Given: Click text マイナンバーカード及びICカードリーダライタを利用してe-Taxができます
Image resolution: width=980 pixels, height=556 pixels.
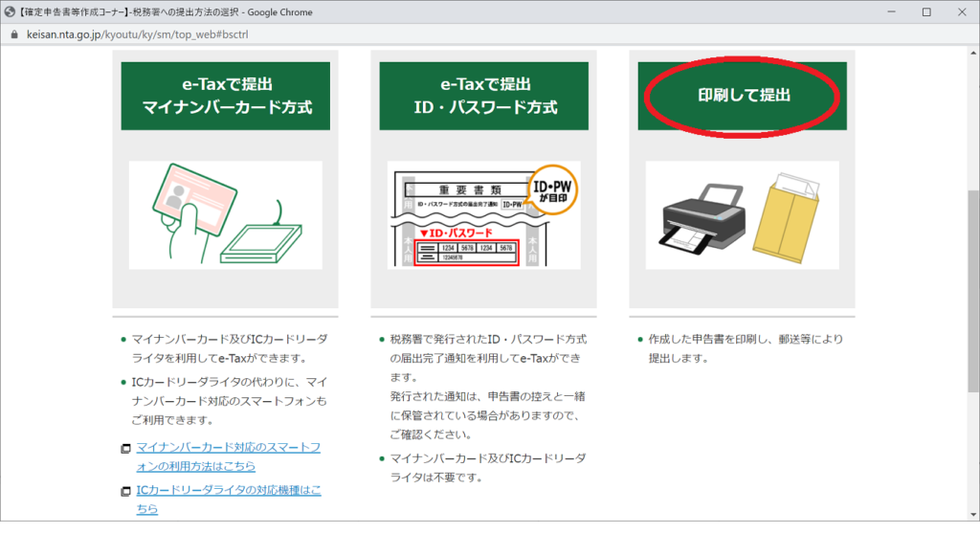Looking at the screenshot, I should tap(230, 348).
